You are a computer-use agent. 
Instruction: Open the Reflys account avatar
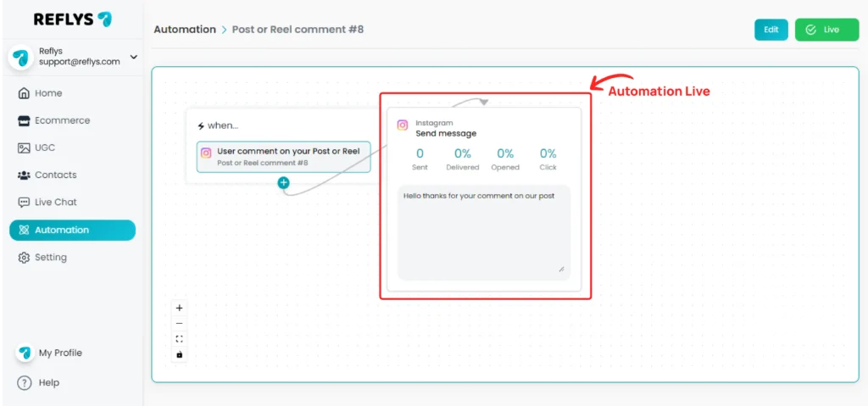20,57
